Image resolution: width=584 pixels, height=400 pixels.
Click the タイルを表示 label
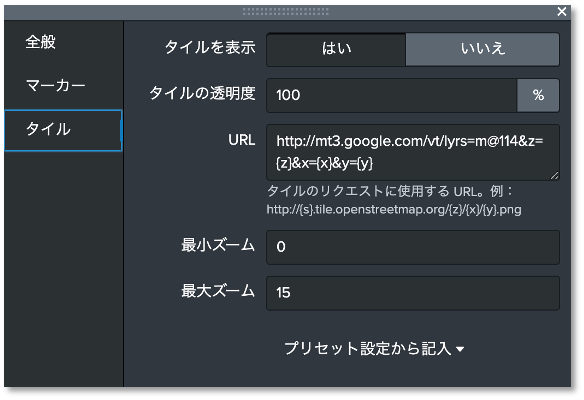[210, 48]
